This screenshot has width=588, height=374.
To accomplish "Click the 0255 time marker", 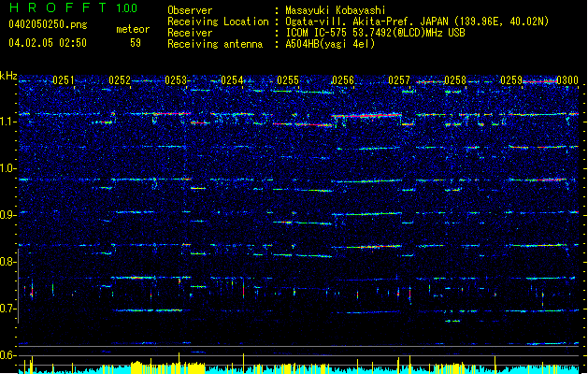I will click(288, 80).
